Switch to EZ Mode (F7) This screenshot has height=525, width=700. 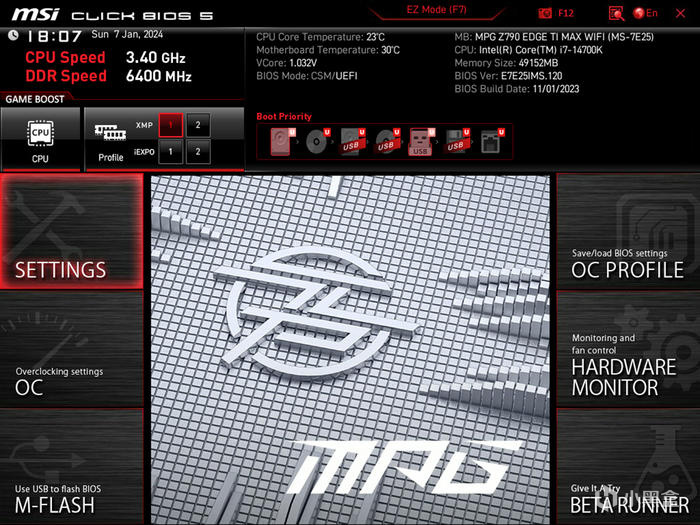436,10
